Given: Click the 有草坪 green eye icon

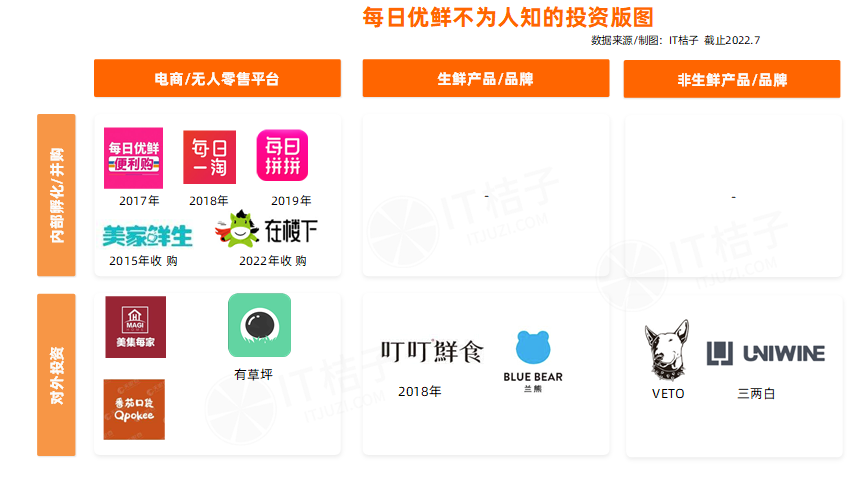Looking at the screenshot, I should coord(260,326).
